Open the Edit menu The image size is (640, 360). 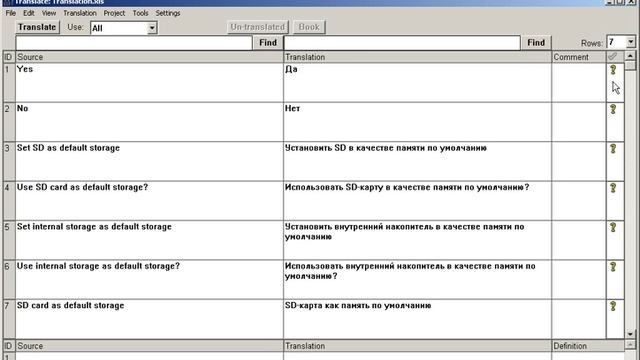[29, 13]
